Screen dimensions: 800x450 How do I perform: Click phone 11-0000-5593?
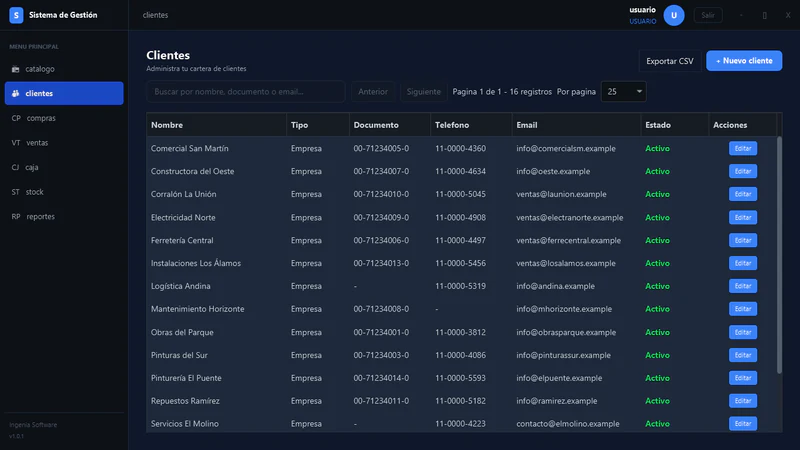460,378
